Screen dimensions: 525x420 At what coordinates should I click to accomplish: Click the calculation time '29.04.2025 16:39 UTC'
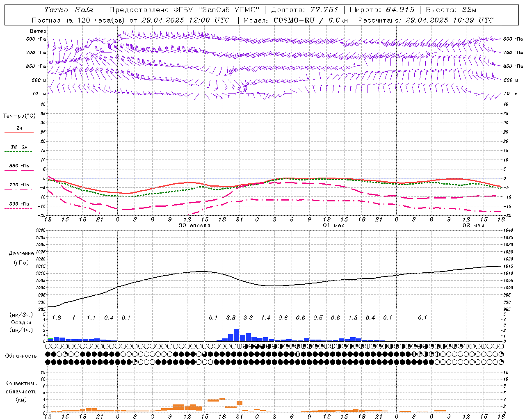(449, 20)
